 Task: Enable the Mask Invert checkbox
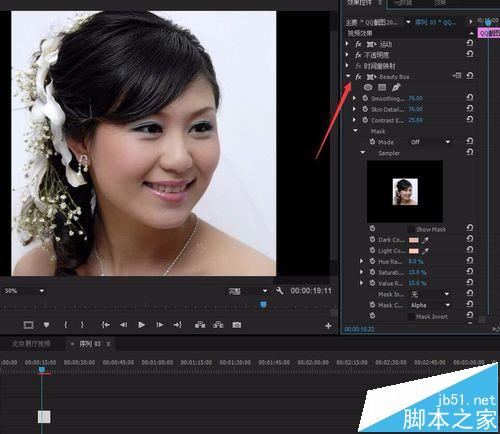(x=411, y=317)
